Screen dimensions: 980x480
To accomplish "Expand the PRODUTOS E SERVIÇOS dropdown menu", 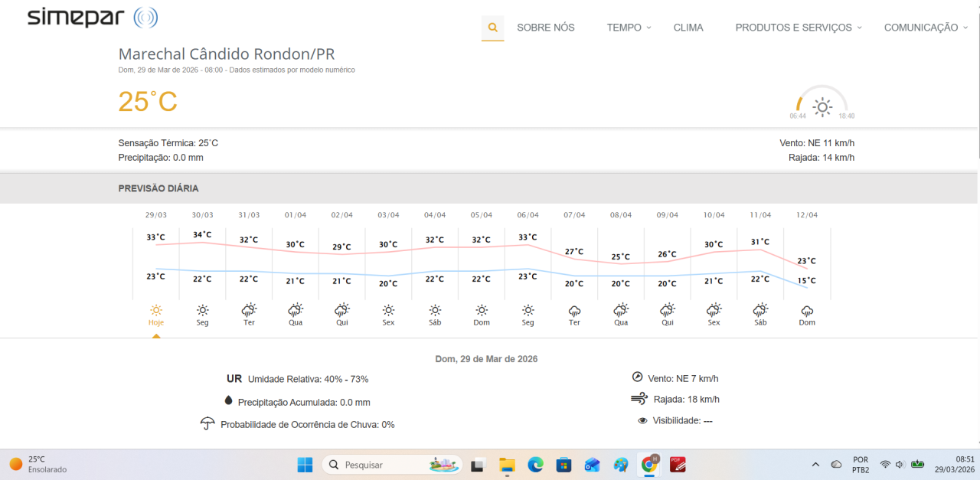I will (x=798, y=28).
